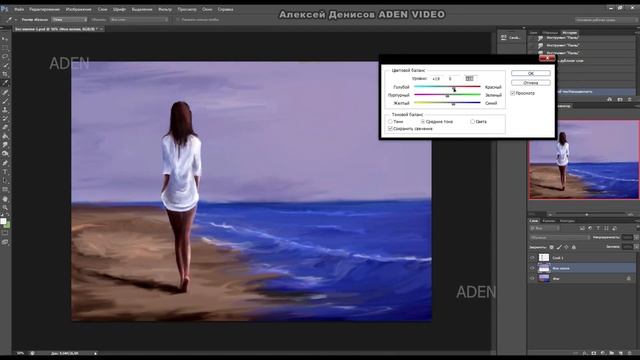Select the Magic Wand tool
The image size is (640, 360).
pyautogui.click(x=5, y=65)
